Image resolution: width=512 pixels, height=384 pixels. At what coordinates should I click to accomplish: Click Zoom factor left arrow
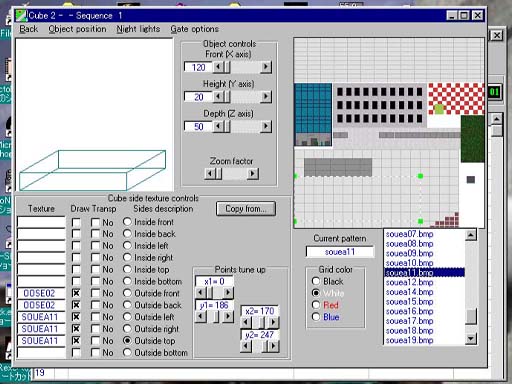pyautogui.click(x=210, y=174)
